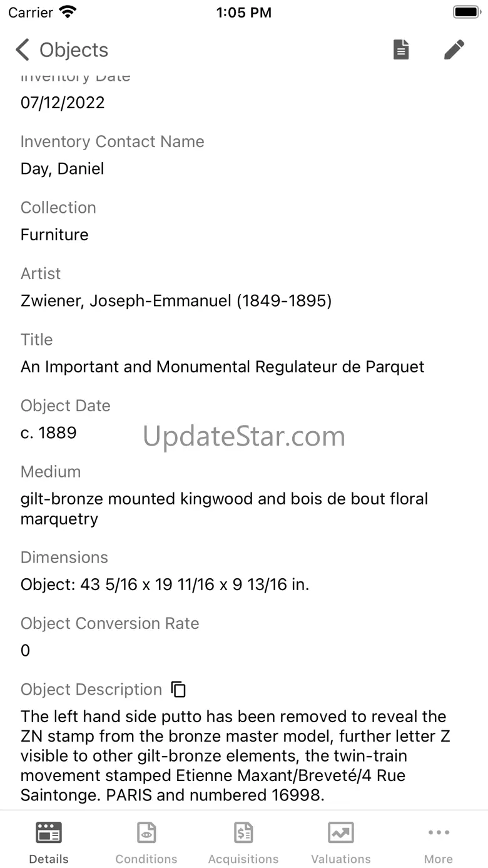This screenshot has width=488, height=868.
Task: Tap the Valuations chart icon
Action: tap(341, 833)
